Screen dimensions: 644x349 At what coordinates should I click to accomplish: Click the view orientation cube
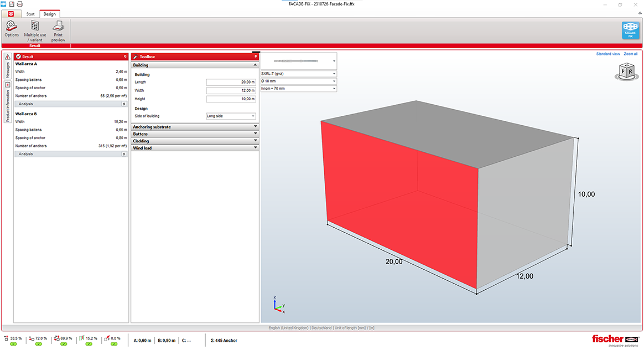[626, 72]
